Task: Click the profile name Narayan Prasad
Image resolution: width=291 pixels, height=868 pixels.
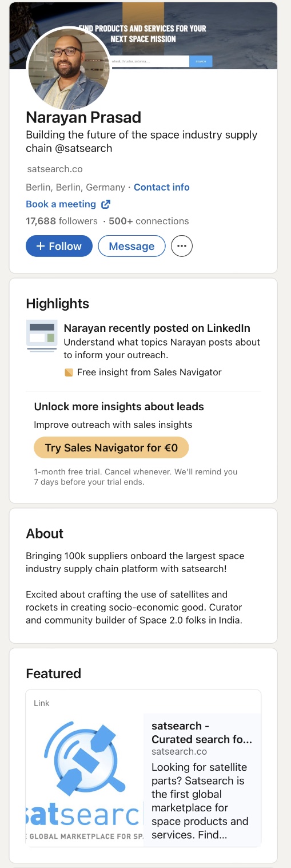Action: click(83, 117)
